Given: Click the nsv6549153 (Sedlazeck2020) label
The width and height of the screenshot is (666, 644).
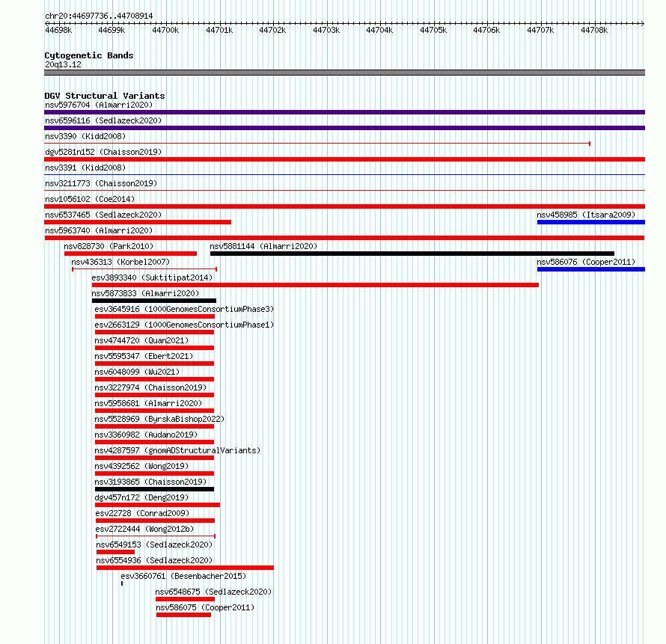Looking at the screenshot, I should point(154,545).
